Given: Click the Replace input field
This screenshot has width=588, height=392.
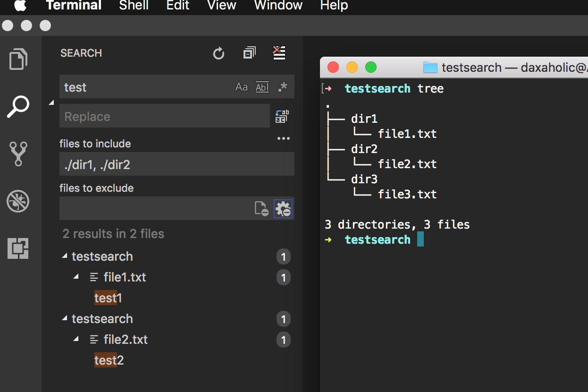Looking at the screenshot, I should pyautogui.click(x=165, y=116).
